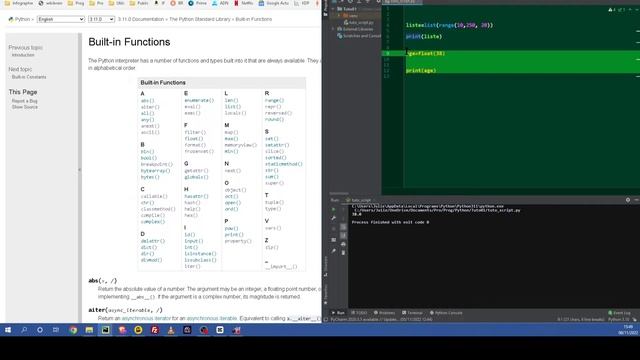Screen dimensions: 640x360
Task: Click 3.11.0 Documentation breadcrumb link
Action: coord(140,19)
